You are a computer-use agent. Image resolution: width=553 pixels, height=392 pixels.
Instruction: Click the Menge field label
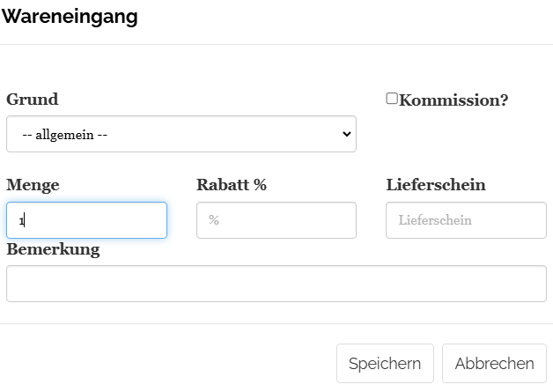click(33, 185)
